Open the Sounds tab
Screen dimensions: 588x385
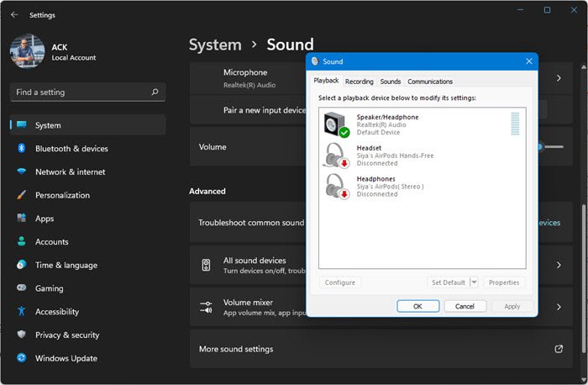coord(390,82)
